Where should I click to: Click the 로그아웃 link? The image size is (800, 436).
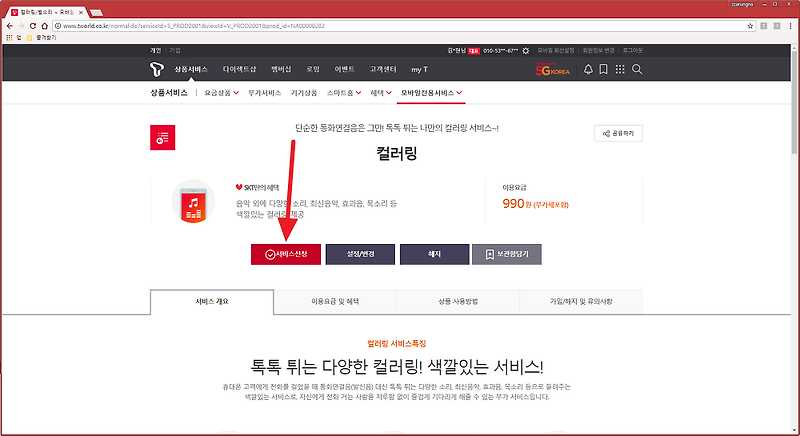(633, 50)
